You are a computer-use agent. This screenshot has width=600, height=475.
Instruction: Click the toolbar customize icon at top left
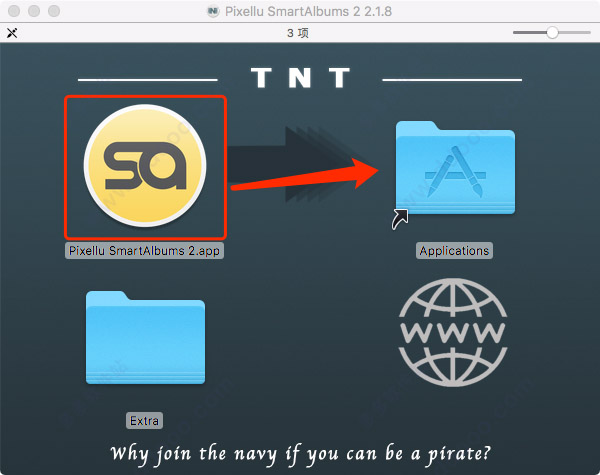(x=12, y=33)
